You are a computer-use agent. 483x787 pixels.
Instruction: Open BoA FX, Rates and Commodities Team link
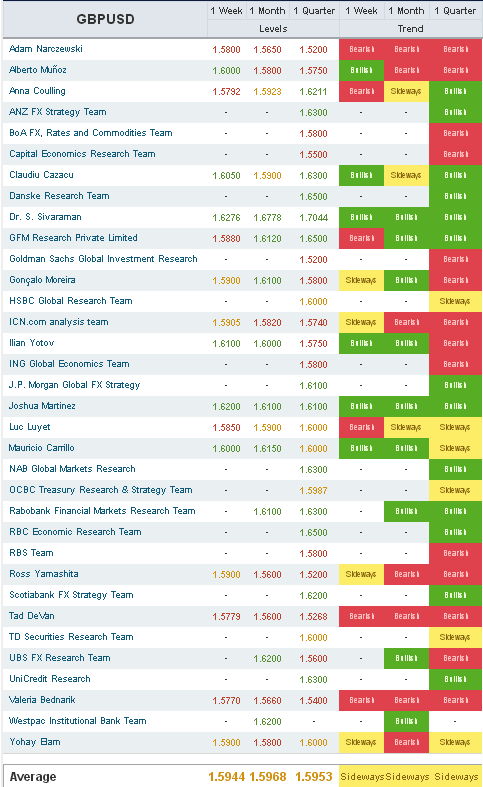(x=90, y=133)
